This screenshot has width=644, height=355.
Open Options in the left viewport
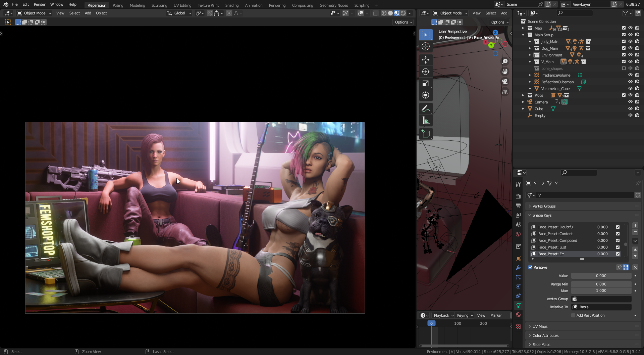point(403,22)
